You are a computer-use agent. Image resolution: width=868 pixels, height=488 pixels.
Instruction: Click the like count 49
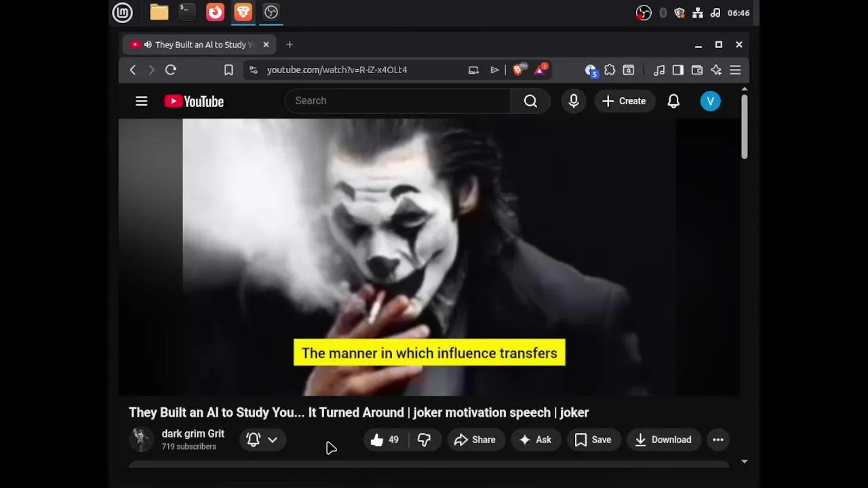point(393,440)
